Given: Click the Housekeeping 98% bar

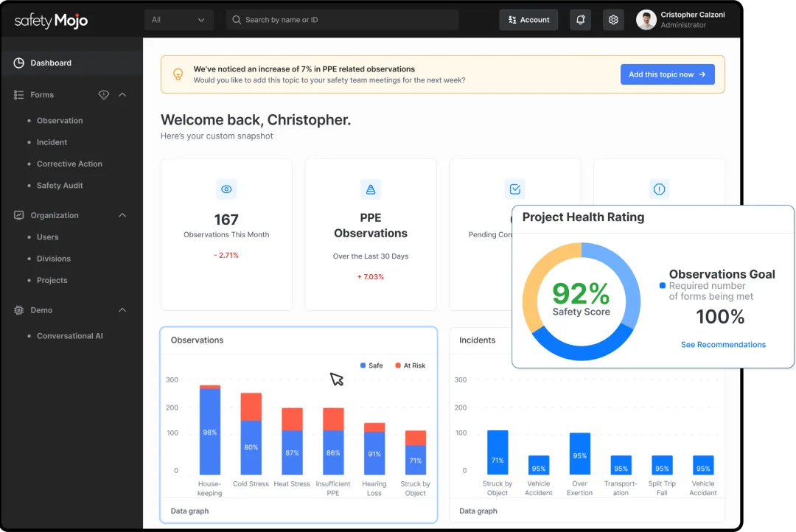Looking at the screenshot, I should click(x=209, y=430).
